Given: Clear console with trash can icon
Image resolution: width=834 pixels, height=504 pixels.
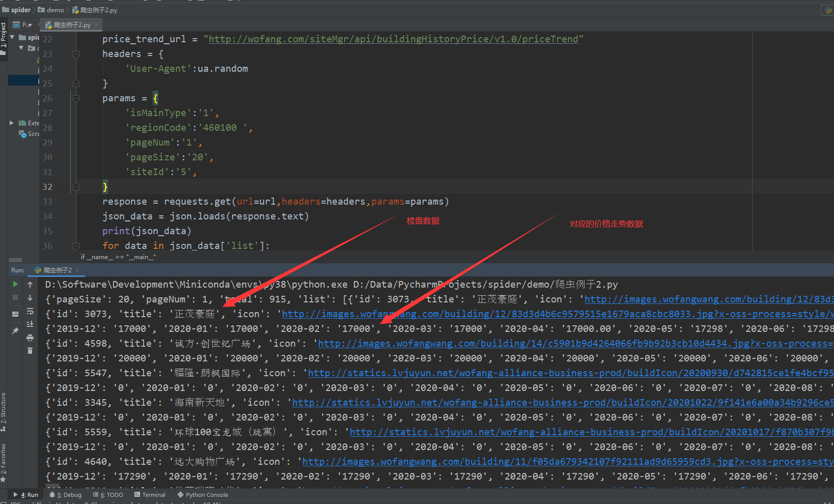Looking at the screenshot, I should point(30,351).
